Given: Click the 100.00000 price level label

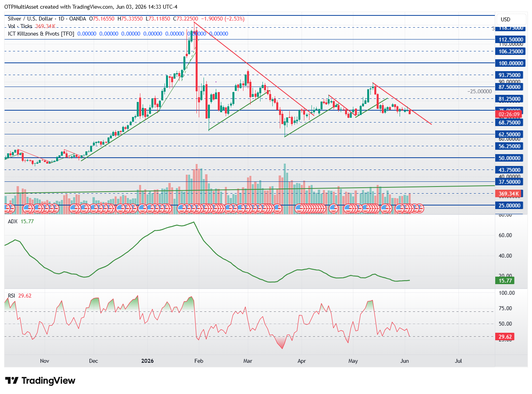Looking at the screenshot, I should tap(511, 63).
